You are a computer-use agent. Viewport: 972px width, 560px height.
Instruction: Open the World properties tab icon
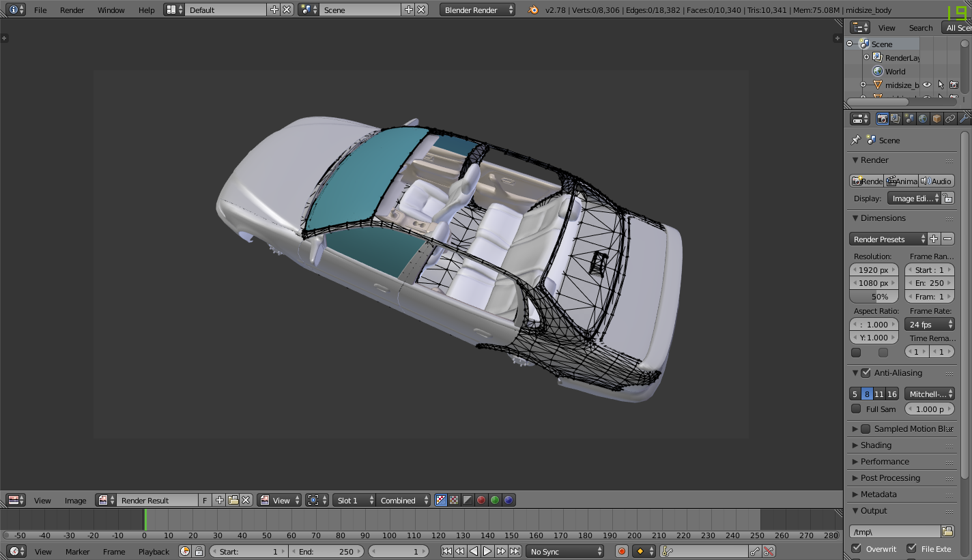(x=923, y=119)
